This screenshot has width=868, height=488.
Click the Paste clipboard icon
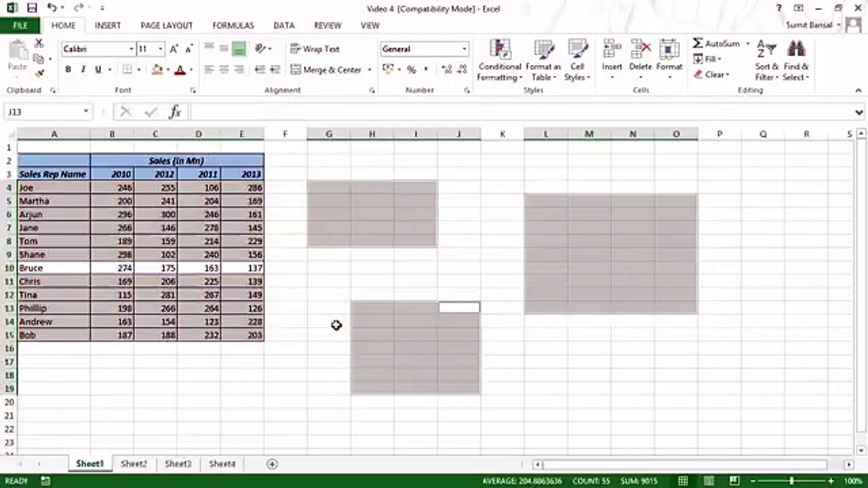[18, 51]
